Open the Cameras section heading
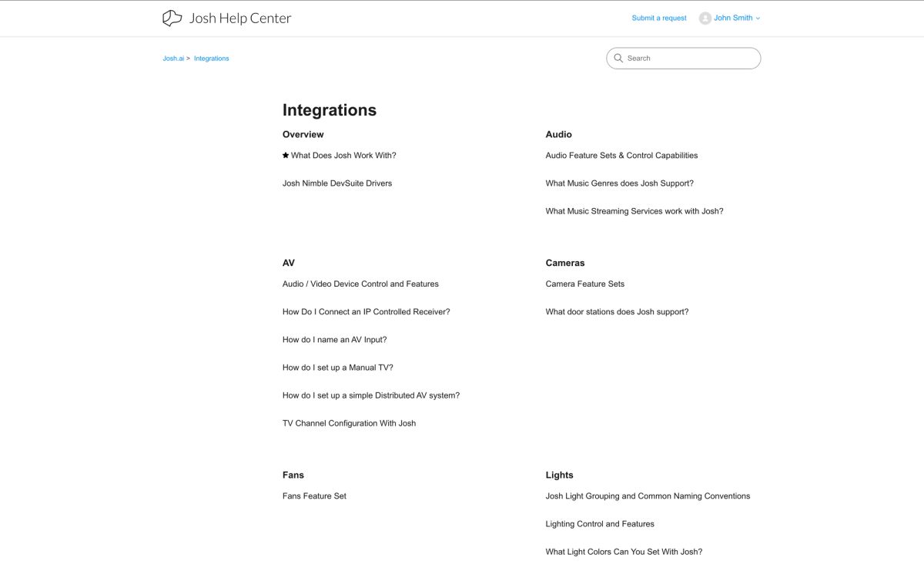 coord(565,263)
